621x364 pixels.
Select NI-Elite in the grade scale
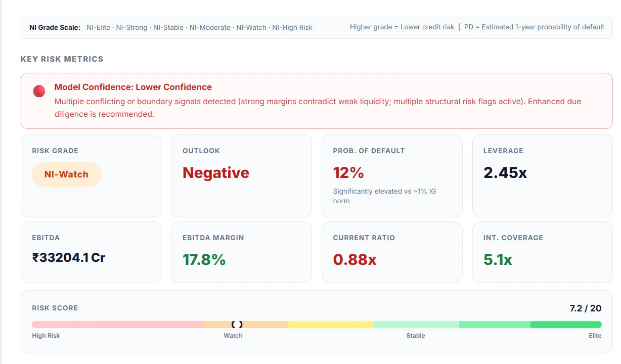(98, 27)
